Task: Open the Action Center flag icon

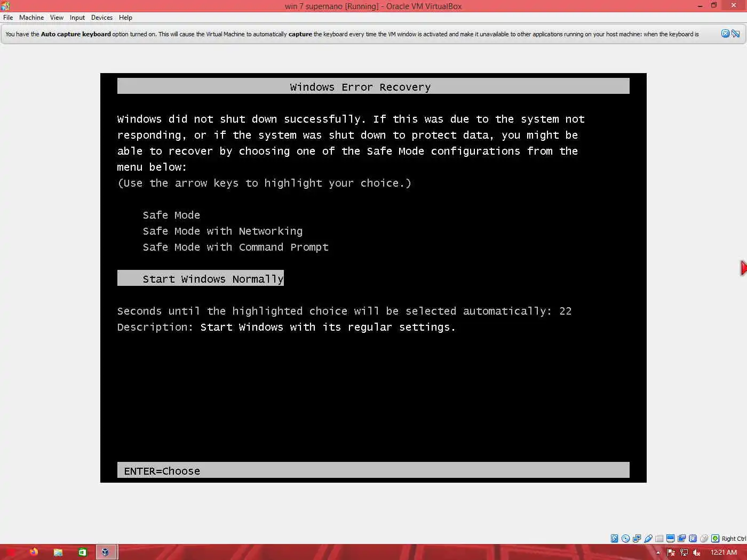Action: 671,553
